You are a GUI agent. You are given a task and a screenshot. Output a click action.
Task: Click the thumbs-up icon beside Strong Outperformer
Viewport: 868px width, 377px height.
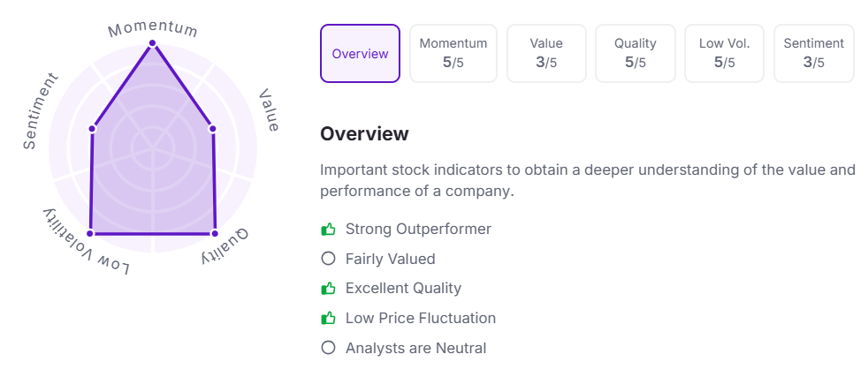coord(329,230)
